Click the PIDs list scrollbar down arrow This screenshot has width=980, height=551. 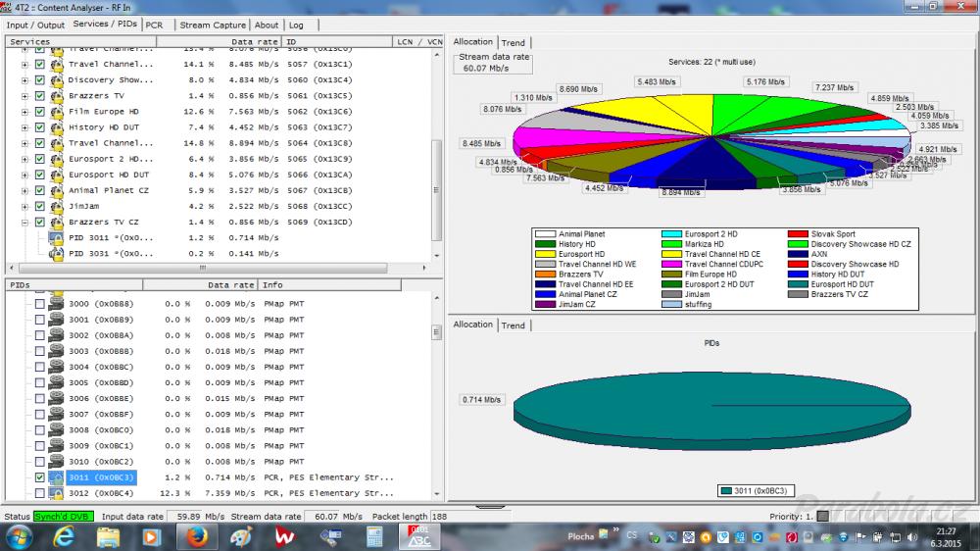click(437, 493)
